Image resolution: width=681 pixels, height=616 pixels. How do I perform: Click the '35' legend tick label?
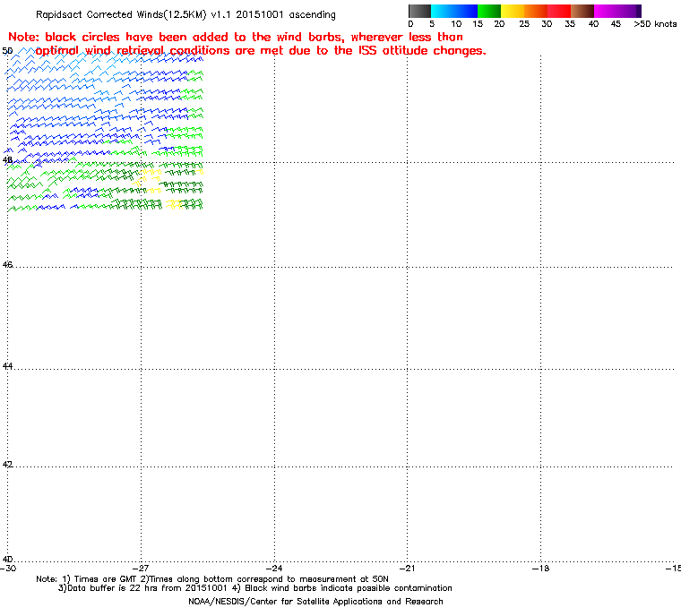[x=570, y=24]
